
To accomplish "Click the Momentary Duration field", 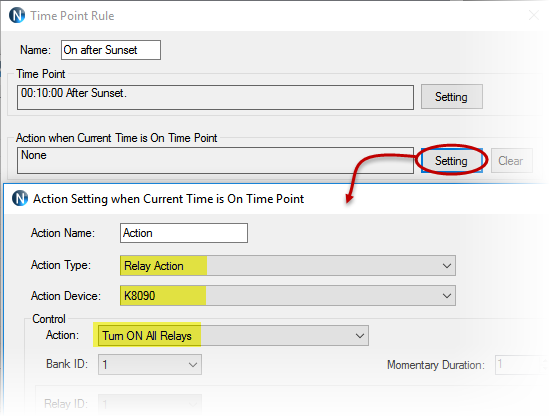I will click(x=521, y=365).
